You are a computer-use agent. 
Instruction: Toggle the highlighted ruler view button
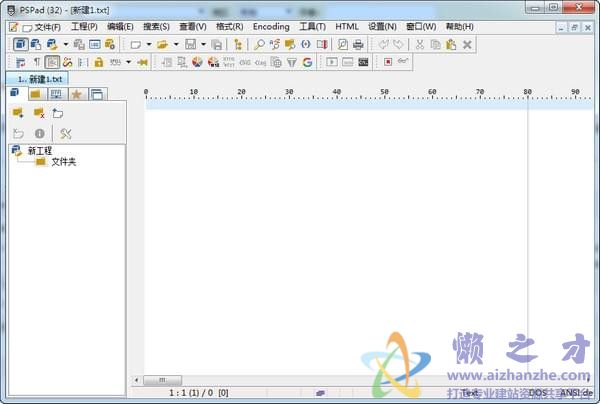pyautogui.click(x=52, y=62)
